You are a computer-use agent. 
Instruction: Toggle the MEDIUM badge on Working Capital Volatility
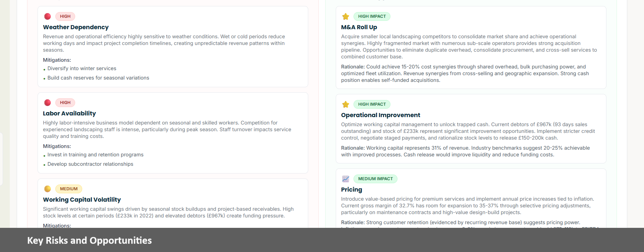(68, 189)
